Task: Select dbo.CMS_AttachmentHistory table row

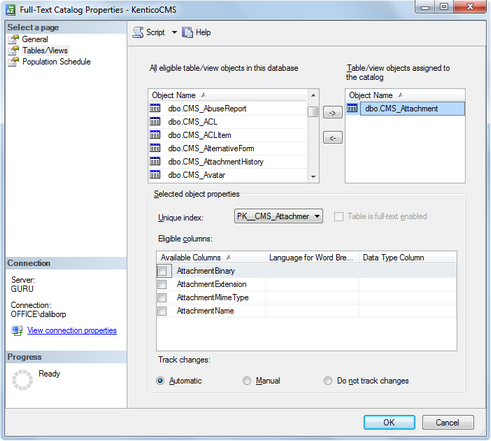Action: (228, 162)
